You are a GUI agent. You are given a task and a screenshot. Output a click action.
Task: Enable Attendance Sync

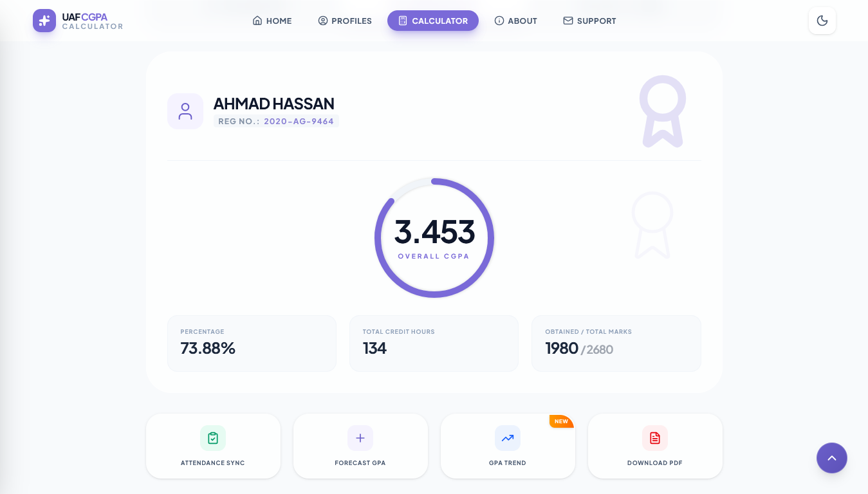pyautogui.click(x=213, y=445)
